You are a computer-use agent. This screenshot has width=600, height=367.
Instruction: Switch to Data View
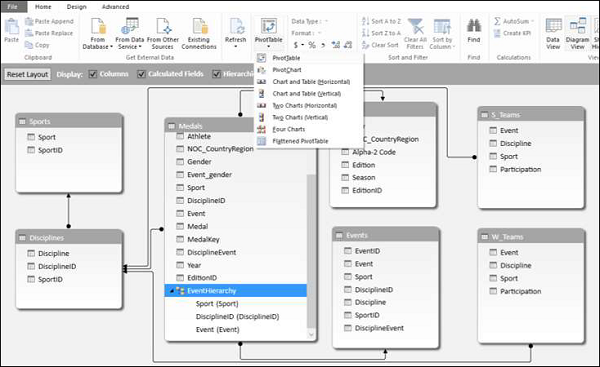[x=553, y=34]
